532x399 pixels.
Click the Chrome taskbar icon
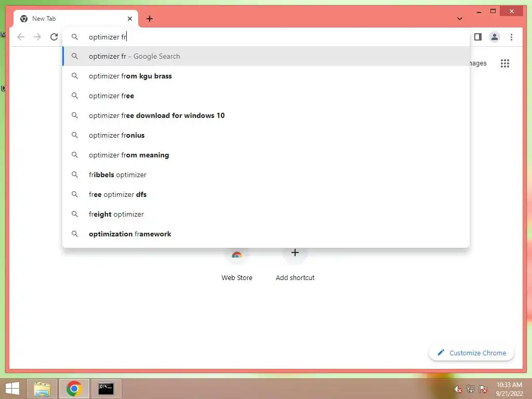pyautogui.click(x=74, y=389)
